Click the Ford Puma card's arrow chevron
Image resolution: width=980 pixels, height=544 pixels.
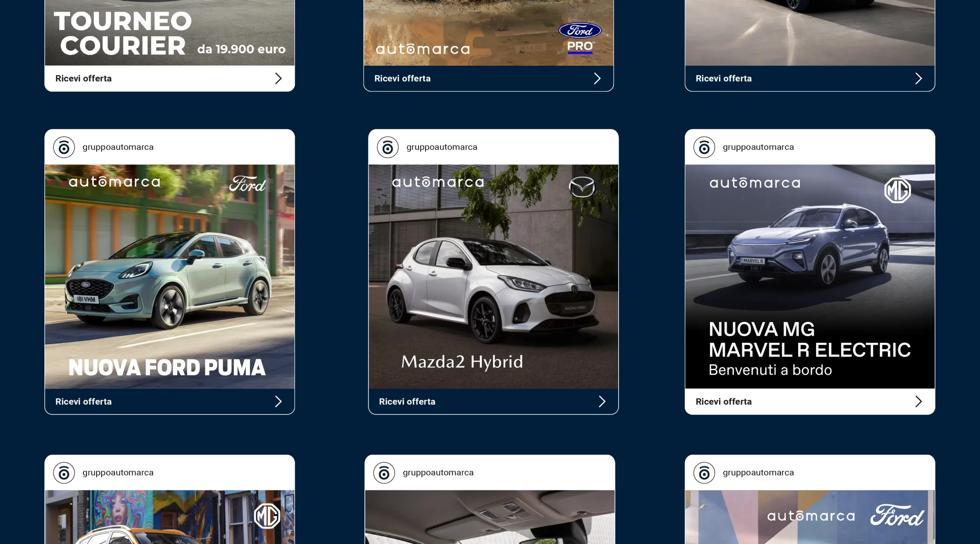click(278, 401)
